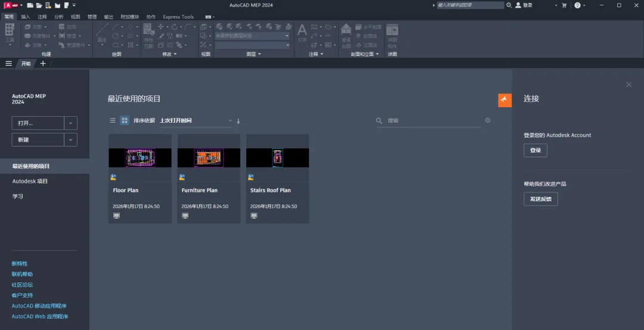Click the 新建 button
644x330 pixels.
tap(38, 139)
